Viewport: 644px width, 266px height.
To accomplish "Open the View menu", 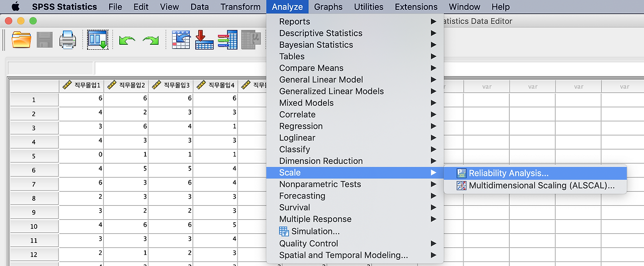I will (170, 7).
